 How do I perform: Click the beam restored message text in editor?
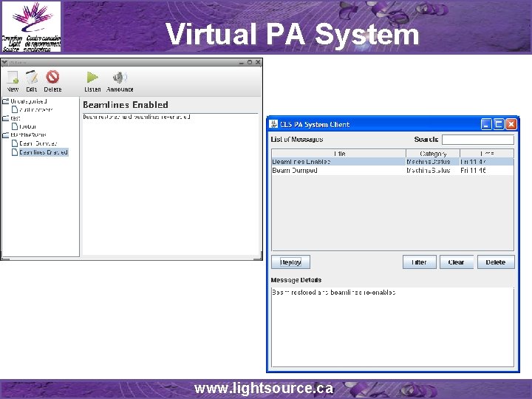point(137,117)
